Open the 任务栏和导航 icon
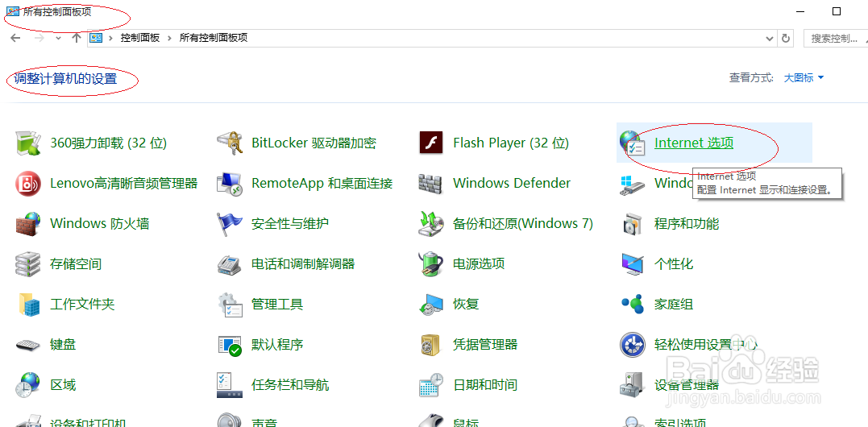 click(229, 385)
